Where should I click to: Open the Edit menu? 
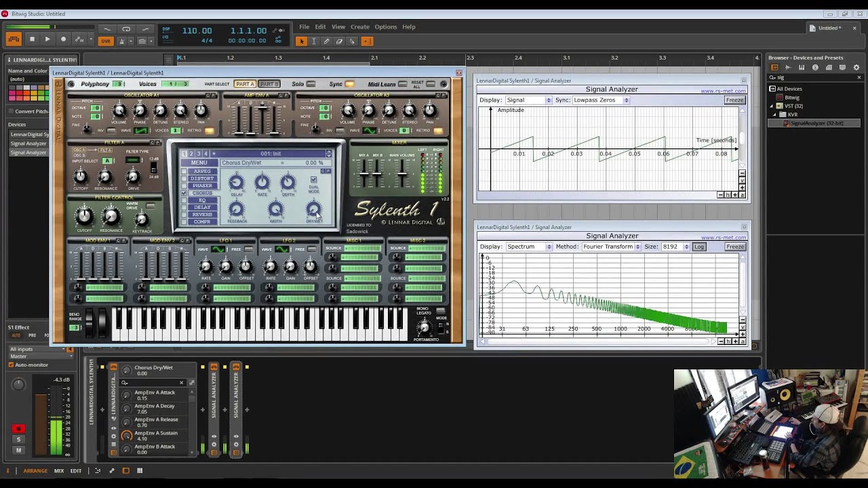pos(320,27)
